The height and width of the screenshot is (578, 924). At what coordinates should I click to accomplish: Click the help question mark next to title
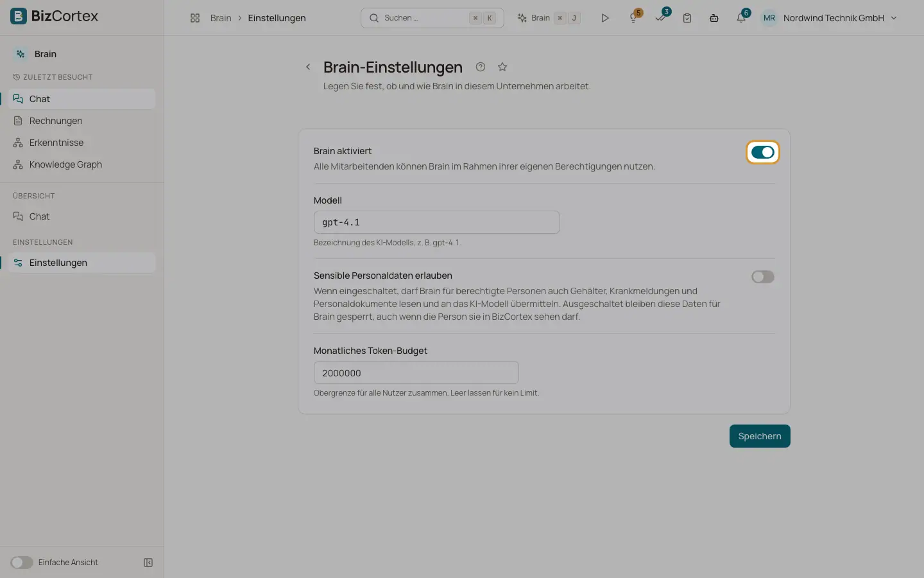click(x=481, y=67)
